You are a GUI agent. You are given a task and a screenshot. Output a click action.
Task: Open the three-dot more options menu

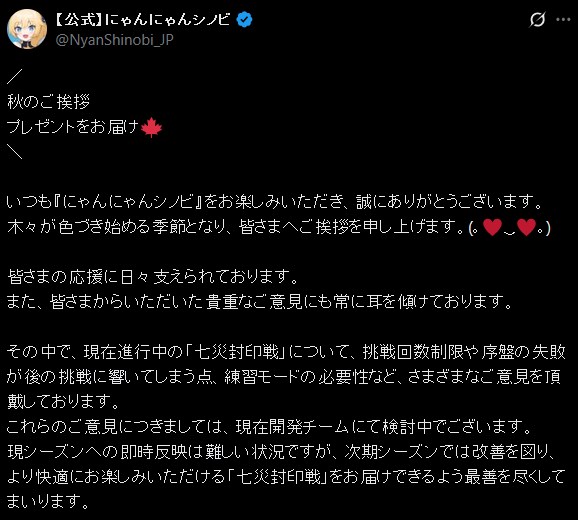(563, 20)
